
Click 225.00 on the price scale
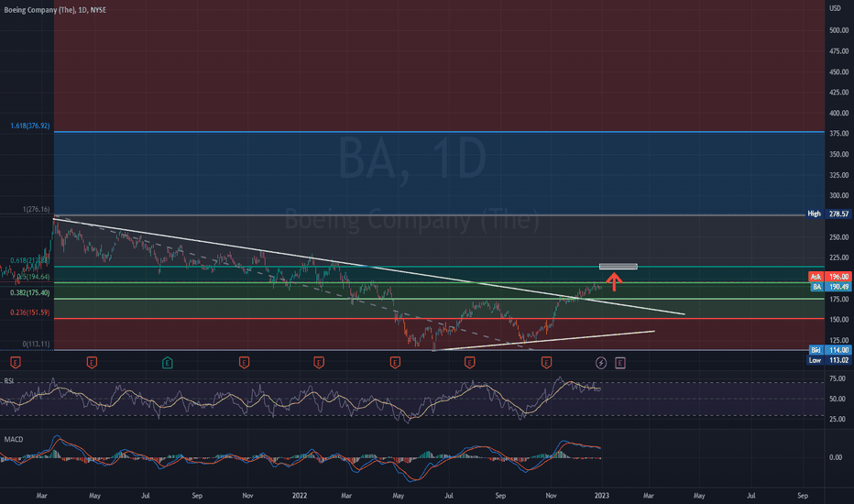pos(839,257)
